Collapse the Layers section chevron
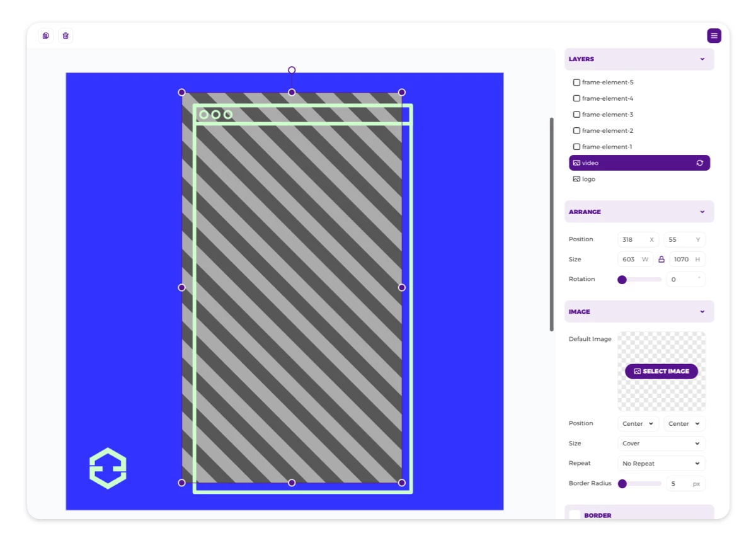This screenshot has height=543, width=756. (x=702, y=59)
